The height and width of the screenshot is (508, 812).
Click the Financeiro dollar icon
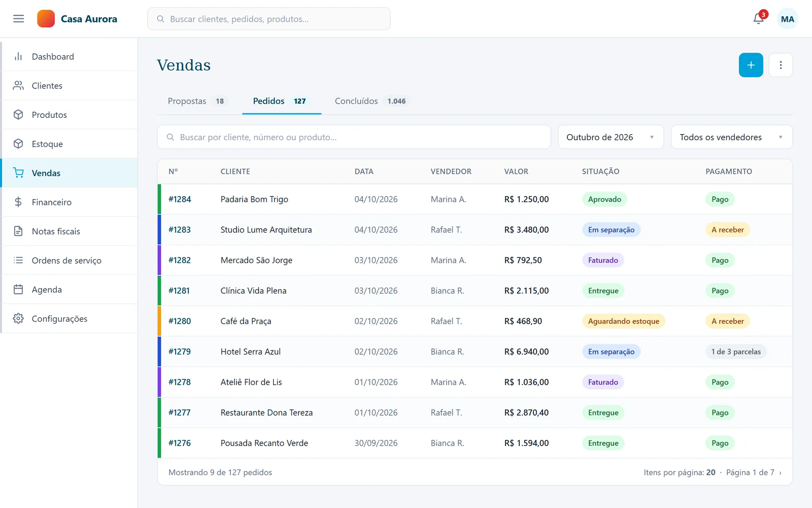18,202
